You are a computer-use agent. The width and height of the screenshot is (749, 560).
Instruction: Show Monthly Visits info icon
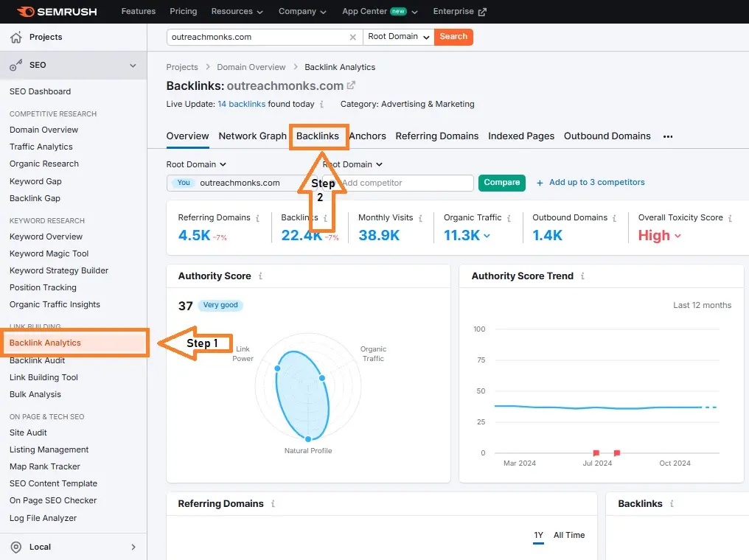point(420,218)
